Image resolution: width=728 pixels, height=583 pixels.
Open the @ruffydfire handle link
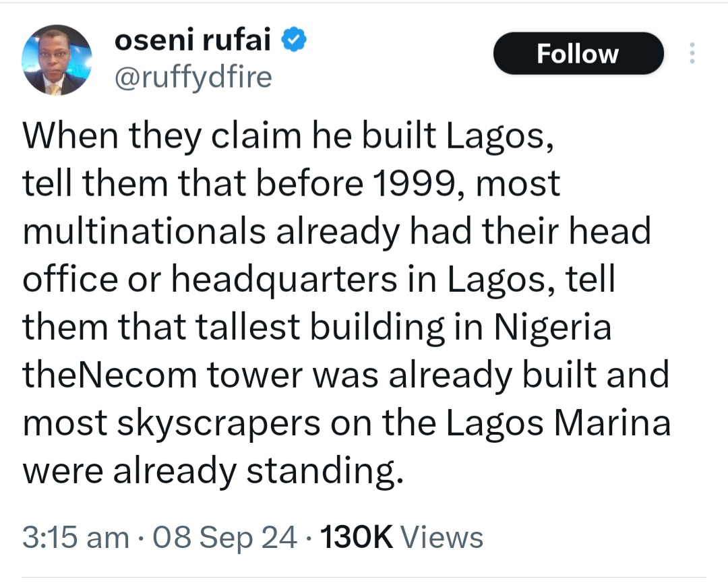194,78
